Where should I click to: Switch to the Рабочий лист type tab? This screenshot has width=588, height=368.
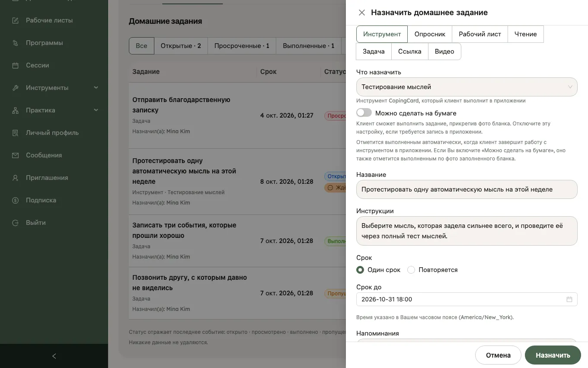pos(480,34)
